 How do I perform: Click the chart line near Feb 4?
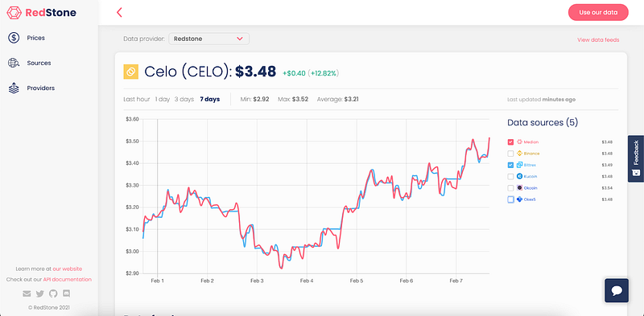coord(307,246)
